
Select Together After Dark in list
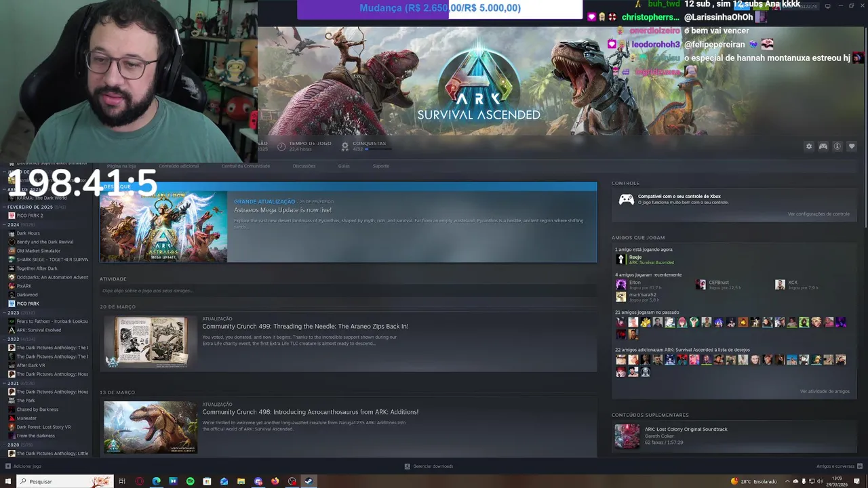pos(37,268)
